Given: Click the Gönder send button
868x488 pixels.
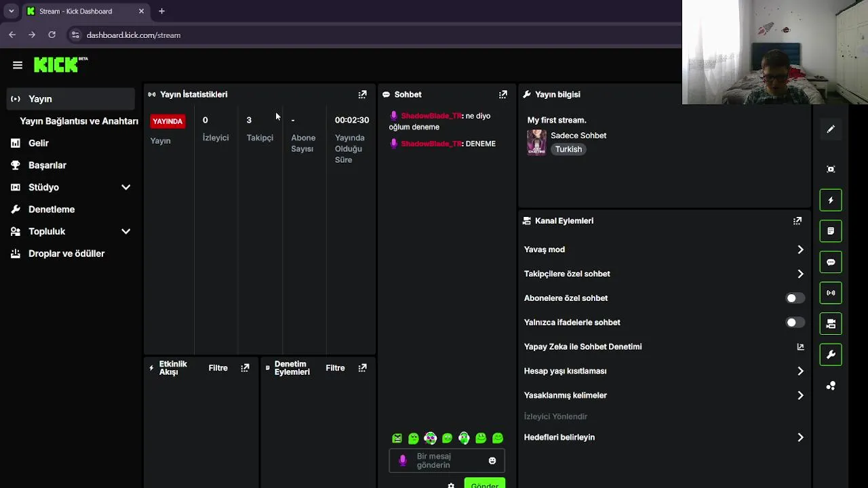Looking at the screenshot, I should pos(484,483).
